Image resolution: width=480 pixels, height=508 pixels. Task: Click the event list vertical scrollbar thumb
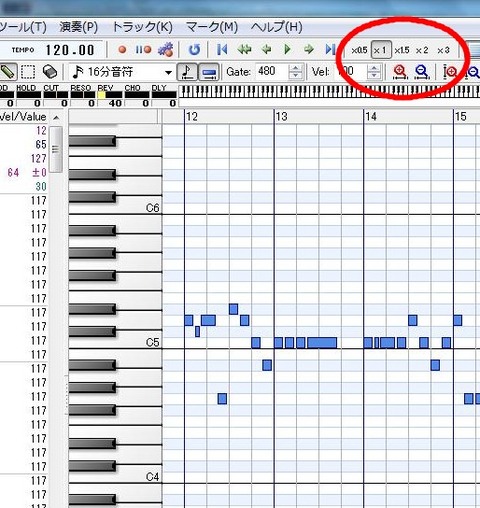click(x=56, y=149)
